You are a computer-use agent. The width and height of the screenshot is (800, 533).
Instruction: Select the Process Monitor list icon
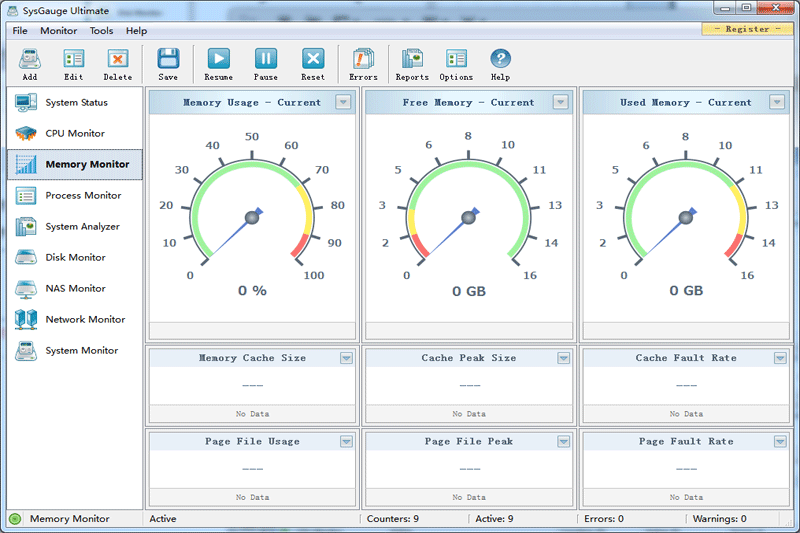pos(26,195)
